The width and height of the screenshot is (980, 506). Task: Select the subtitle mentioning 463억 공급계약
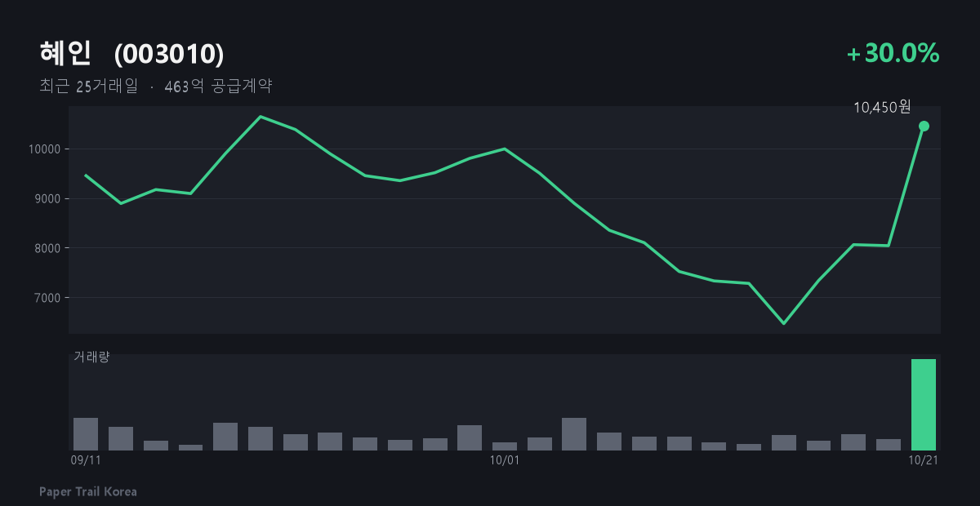156,86
